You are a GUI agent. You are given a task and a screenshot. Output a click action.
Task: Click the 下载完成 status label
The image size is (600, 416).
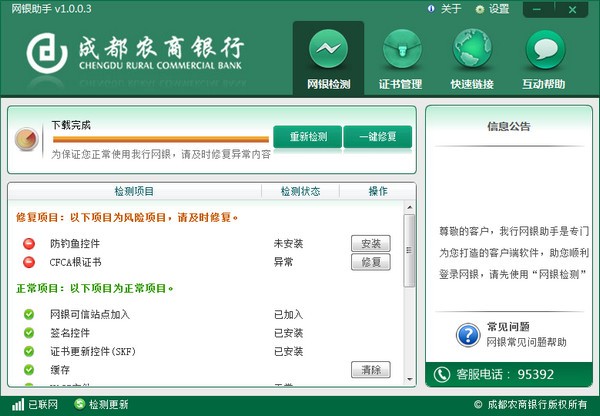coord(71,125)
